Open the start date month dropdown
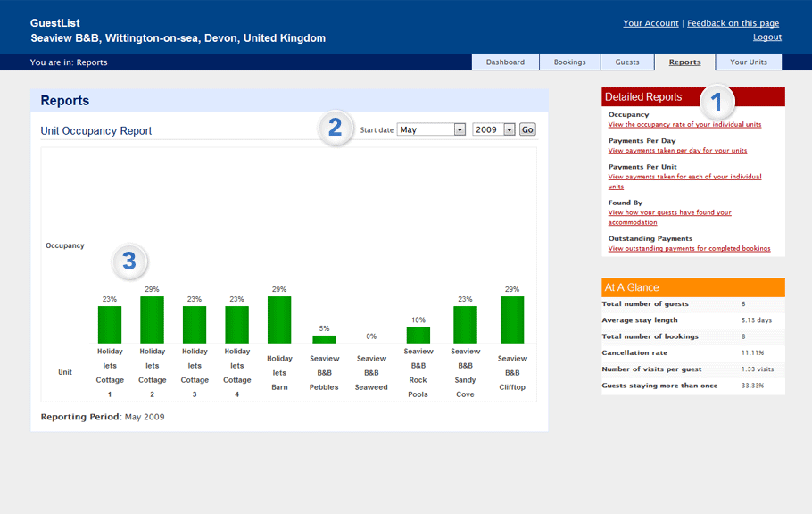Image resolution: width=812 pixels, height=514 pixels. click(431, 129)
